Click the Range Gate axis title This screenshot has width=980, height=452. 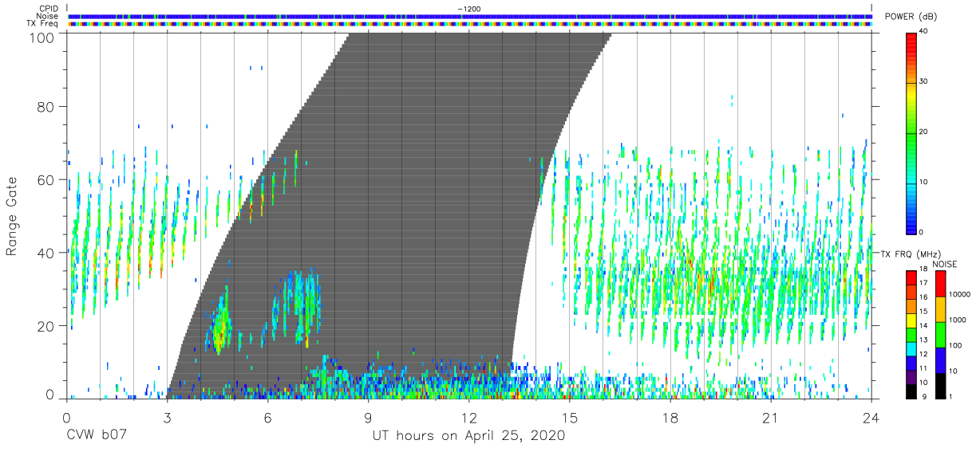coord(12,217)
